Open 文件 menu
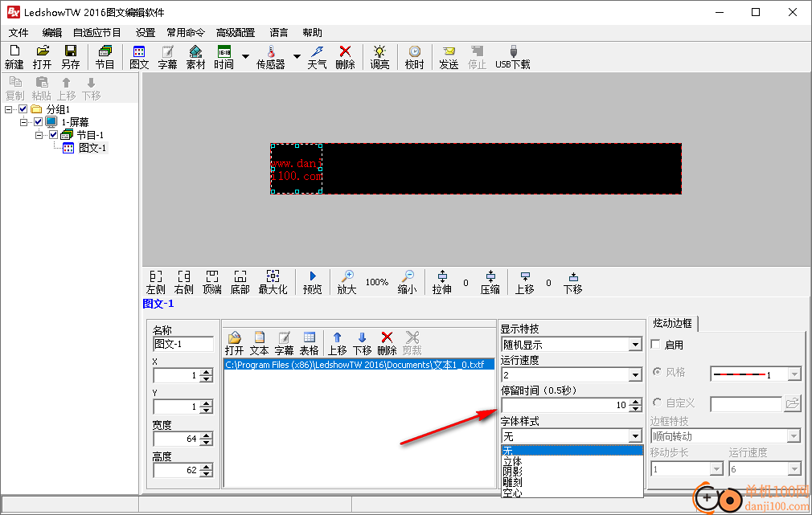This screenshot has height=515, width=812. click(18, 33)
